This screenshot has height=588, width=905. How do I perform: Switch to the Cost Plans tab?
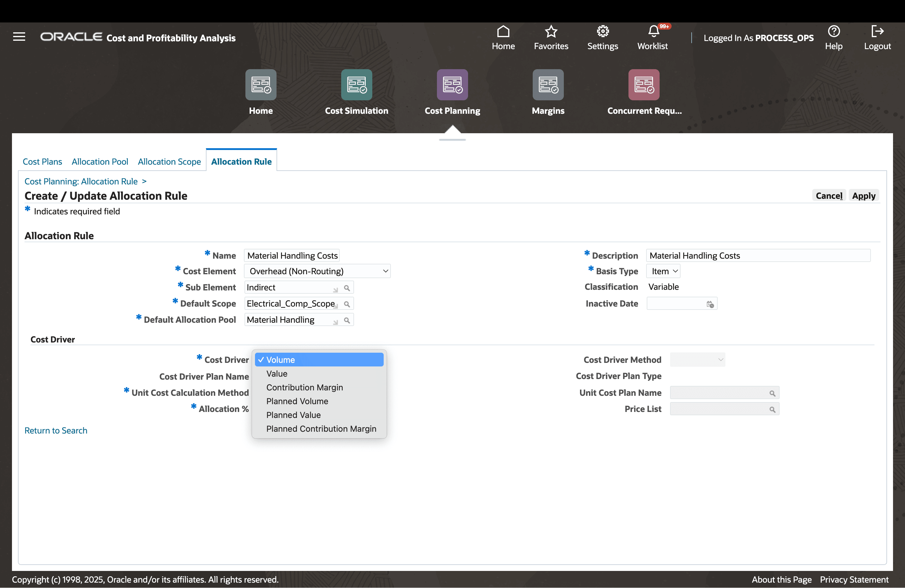pos(42,162)
